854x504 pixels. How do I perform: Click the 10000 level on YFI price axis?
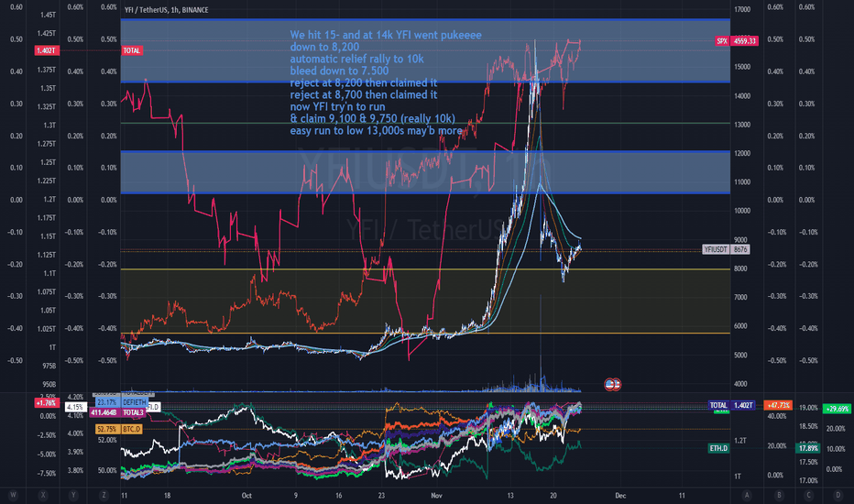742,211
